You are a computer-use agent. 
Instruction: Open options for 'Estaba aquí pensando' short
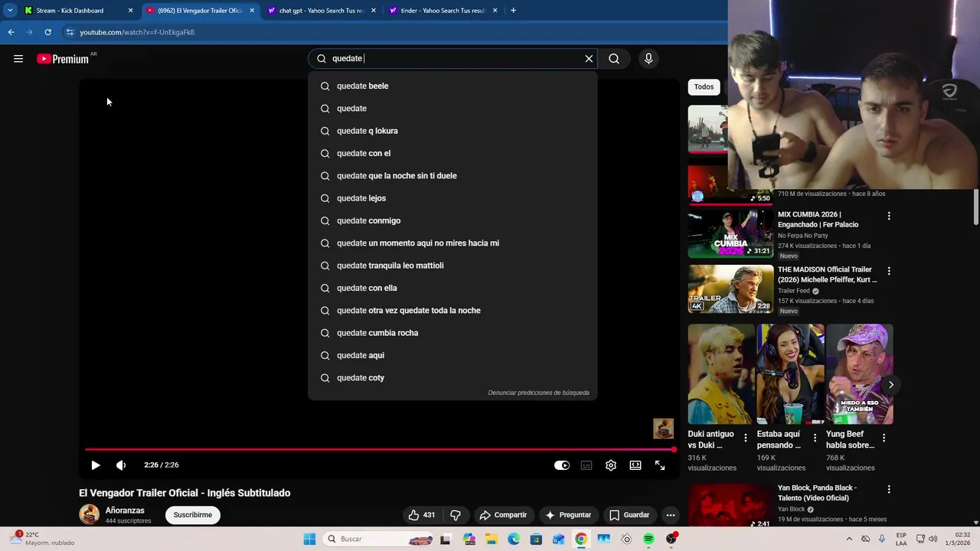tap(815, 438)
